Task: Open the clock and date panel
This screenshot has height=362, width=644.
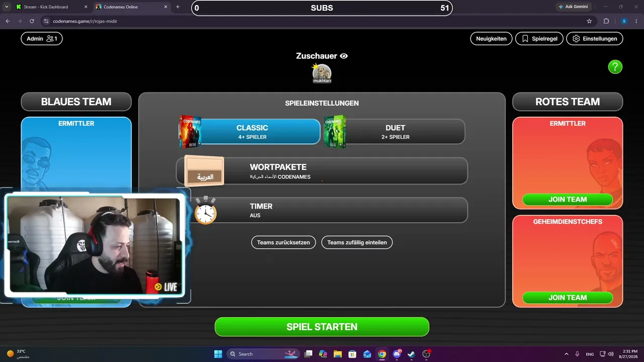Action: click(x=629, y=354)
